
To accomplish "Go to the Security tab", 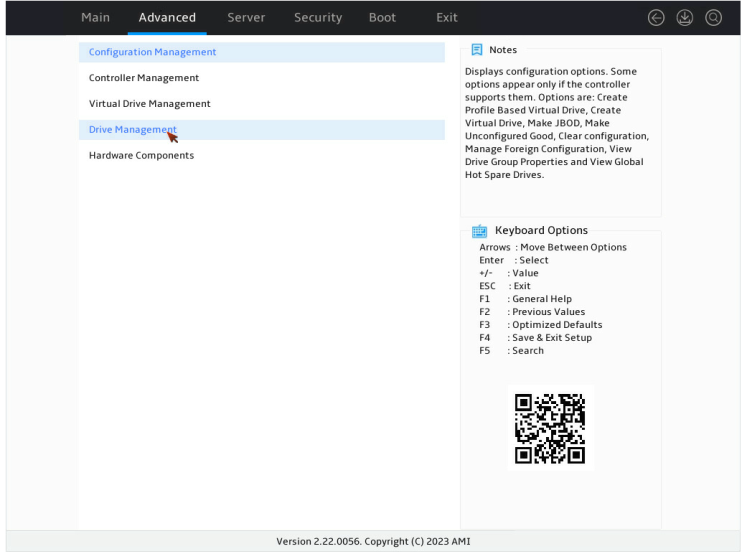I will (318, 18).
